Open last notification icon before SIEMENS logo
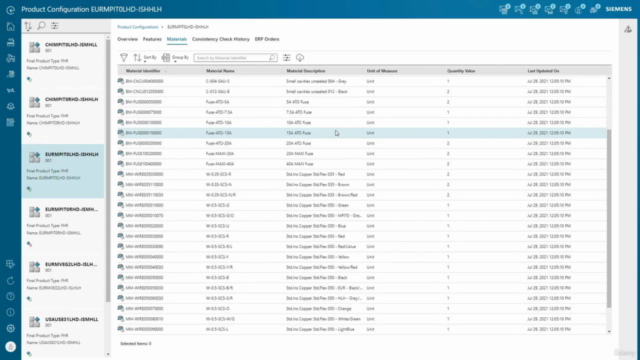The height and width of the screenshot is (360, 640). (x=595, y=9)
